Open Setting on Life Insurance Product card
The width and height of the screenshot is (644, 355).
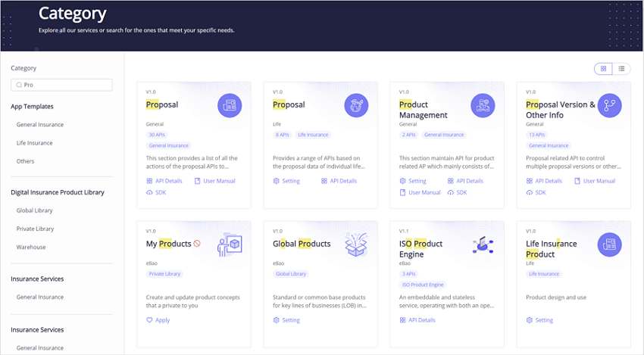pos(539,320)
